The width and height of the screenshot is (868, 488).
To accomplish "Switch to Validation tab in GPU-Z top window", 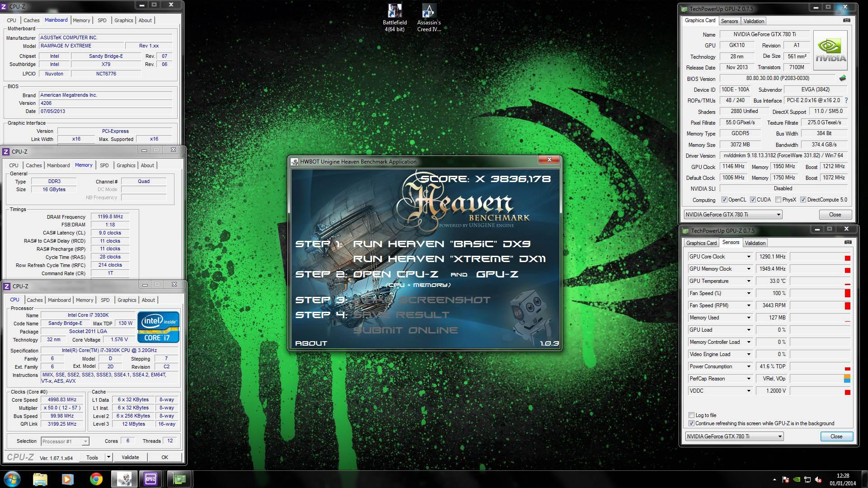I will tap(754, 21).
